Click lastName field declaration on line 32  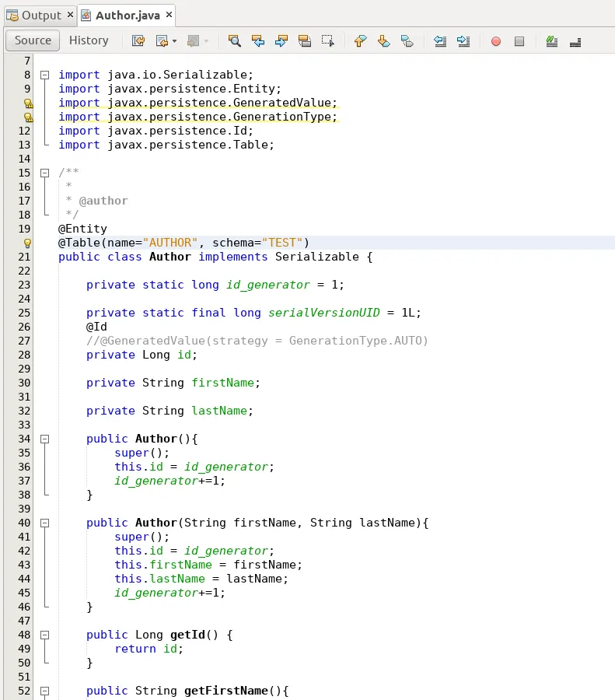coord(169,411)
